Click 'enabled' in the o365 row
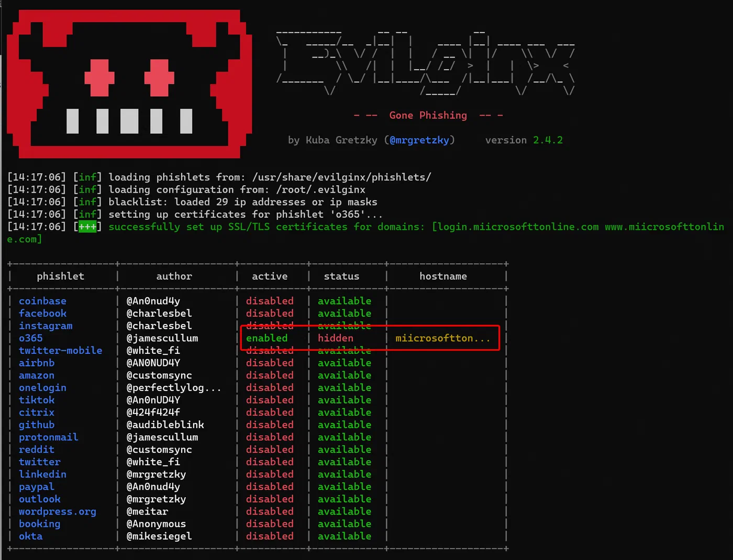Image resolution: width=733 pixels, height=560 pixels. point(267,338)
